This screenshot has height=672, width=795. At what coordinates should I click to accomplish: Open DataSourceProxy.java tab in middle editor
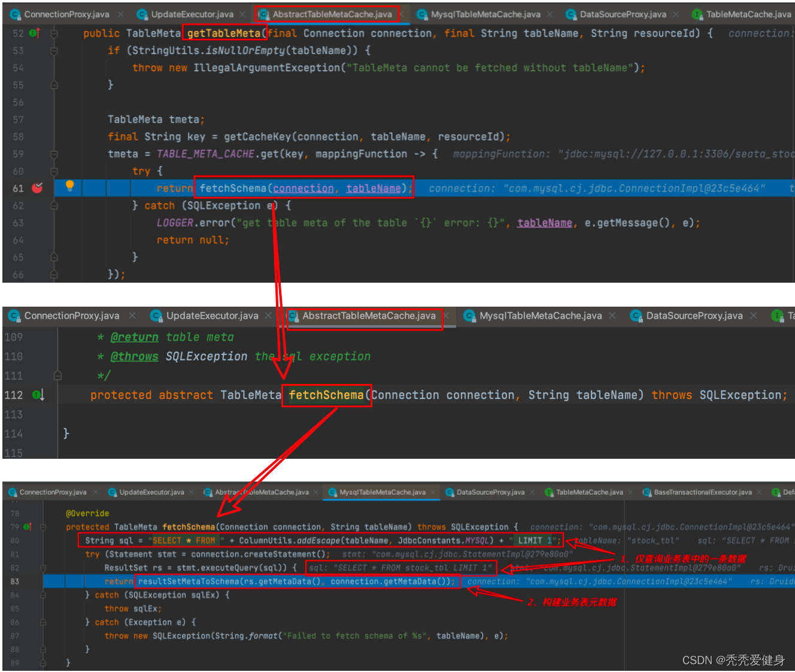pyautogui.click(x=694, y=316)
